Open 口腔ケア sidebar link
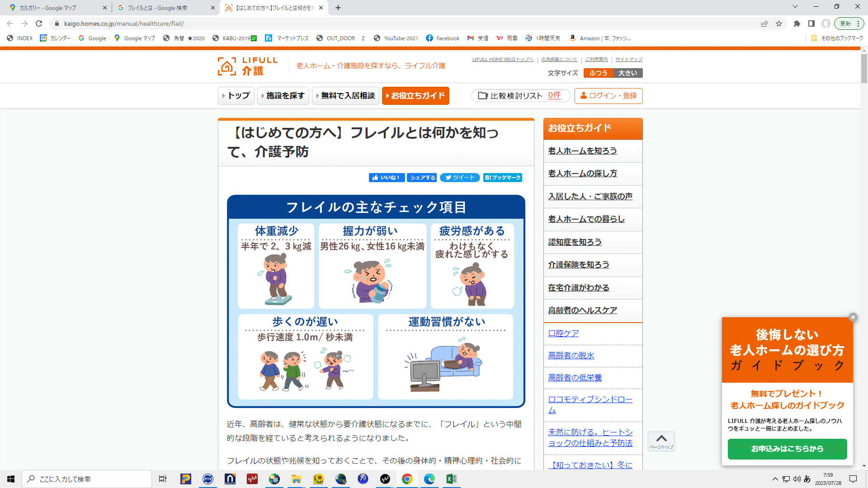The image size is (868, 488). pos(563,333)
